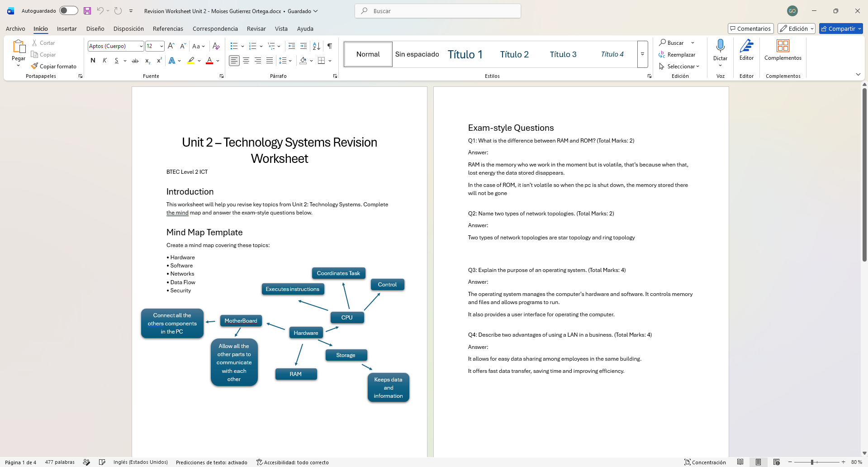Switch to the Diseño tab

coord(95,29)
